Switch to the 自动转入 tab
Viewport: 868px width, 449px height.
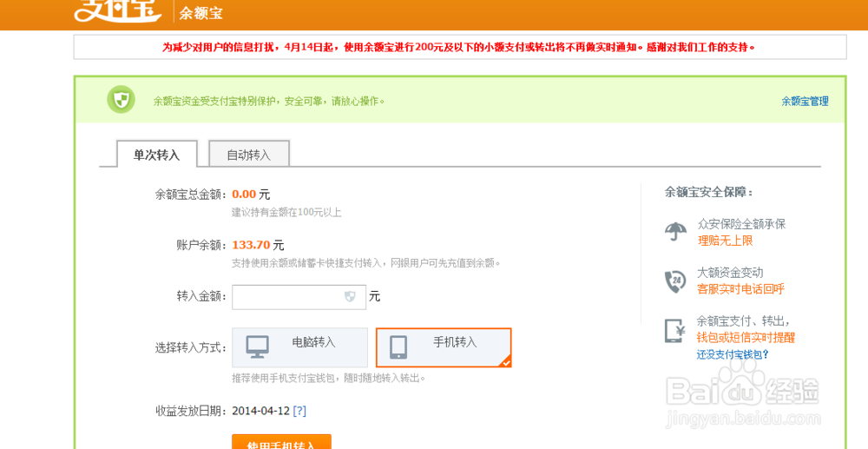248,154
